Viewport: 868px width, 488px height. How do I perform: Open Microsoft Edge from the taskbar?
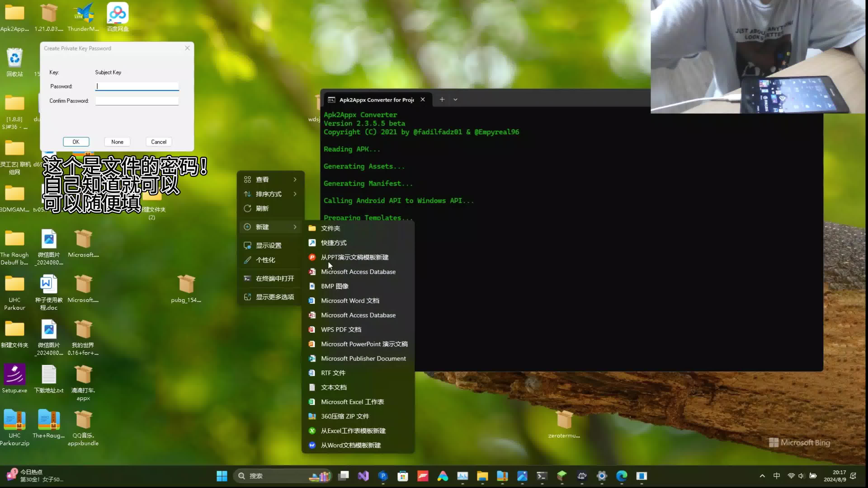point(622,476)
